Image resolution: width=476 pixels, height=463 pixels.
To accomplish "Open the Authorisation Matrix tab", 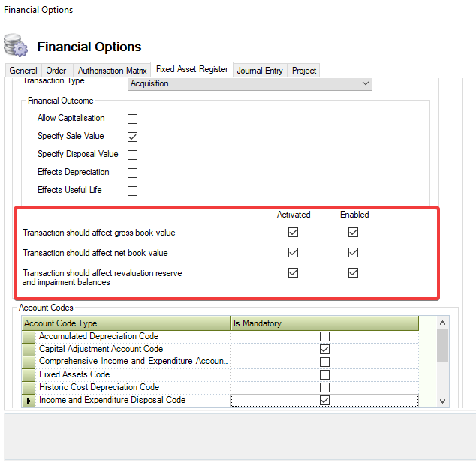I will (111, 71).
